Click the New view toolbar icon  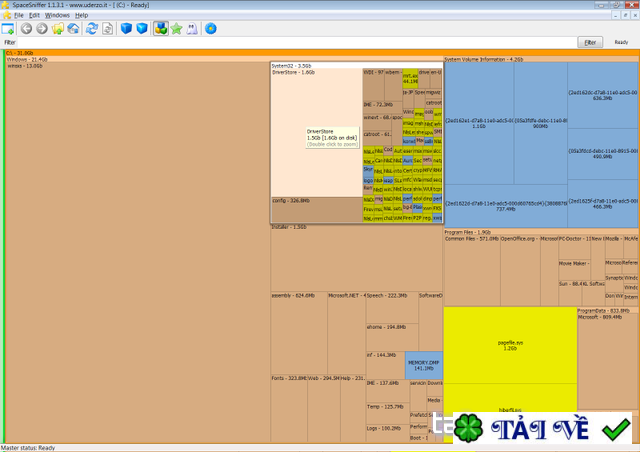pos(8,29)
